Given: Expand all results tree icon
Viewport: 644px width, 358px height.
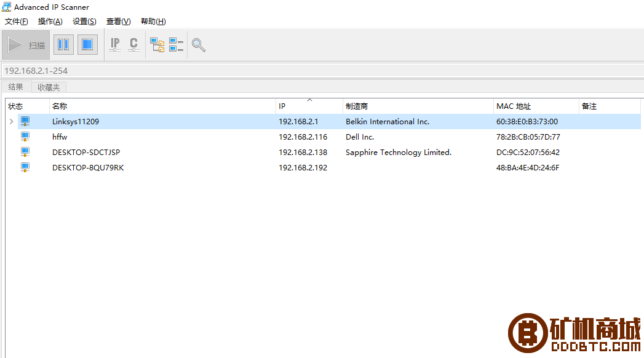Looking at the screenshot, I should coord(157,45).
